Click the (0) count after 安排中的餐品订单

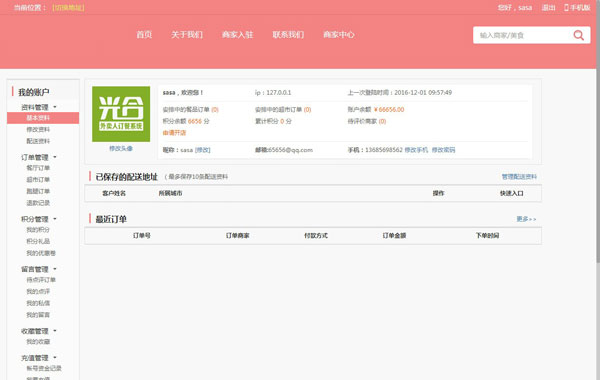(x=215, y=110)
